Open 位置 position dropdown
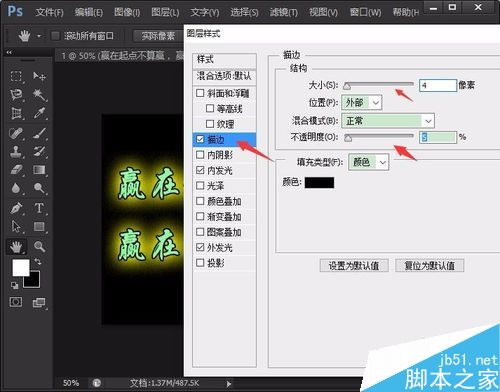500x392 pixels. 362,102
